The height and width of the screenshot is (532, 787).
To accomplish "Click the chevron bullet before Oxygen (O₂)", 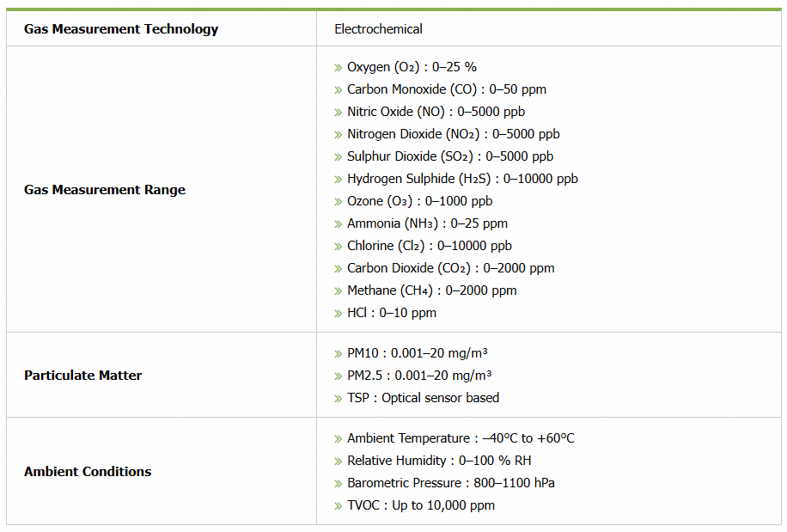I will 339,67.
